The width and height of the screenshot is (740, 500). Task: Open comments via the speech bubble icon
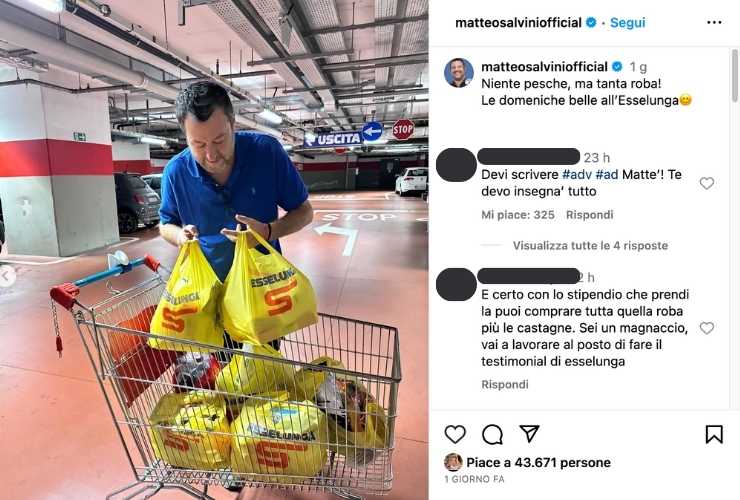[x=492, y=434]
